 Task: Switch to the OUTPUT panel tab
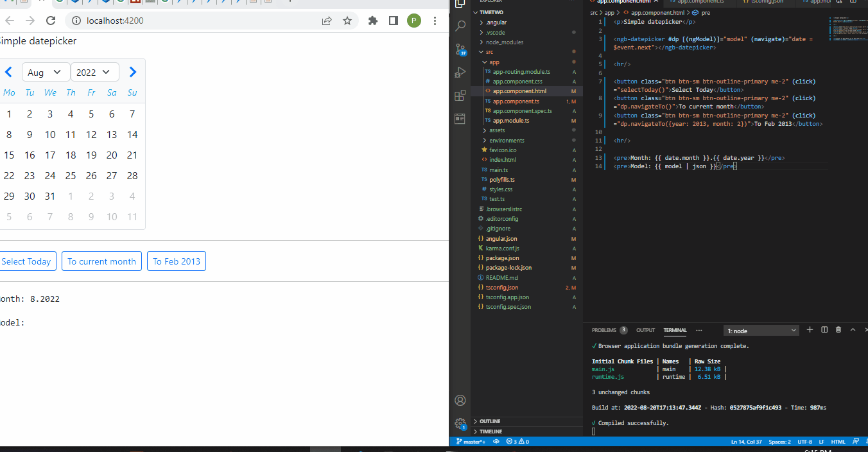coord(645,330)
